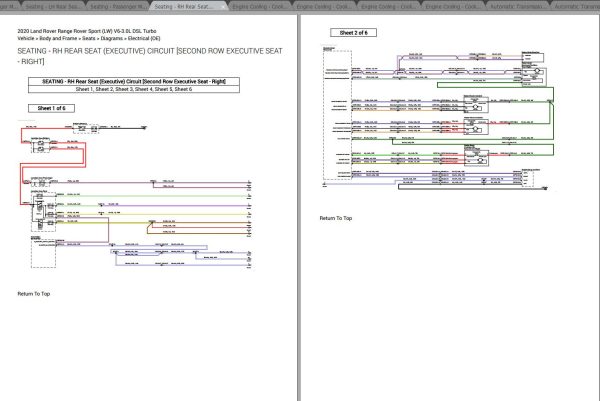This screenshot has width=600, height=401.
Task: Click the SEATING - RH REAR SEAT (EXECUTIVE) CIRCUIT heading
Action: pos(150,56)
